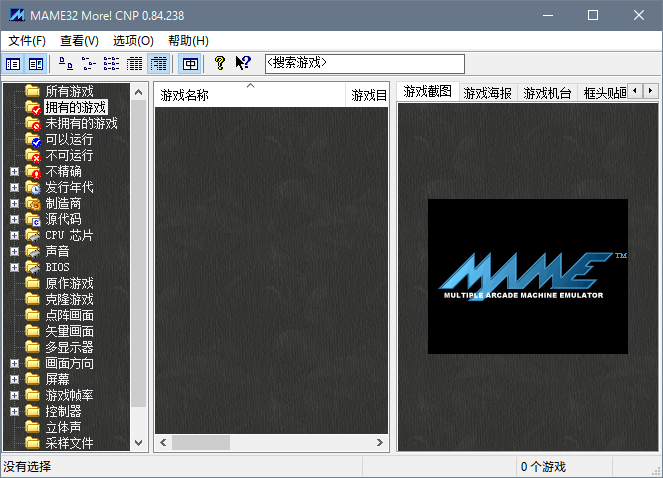Switch to details view
This screenshot has height=478, width=663.
point(135,64)
